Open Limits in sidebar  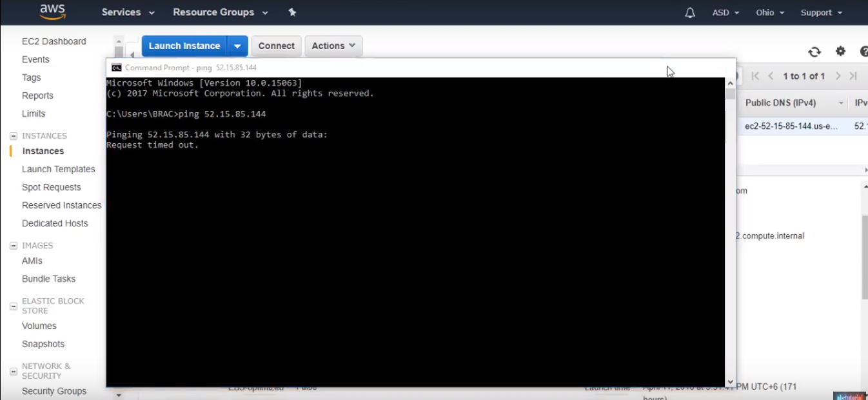tap(34, 114)
